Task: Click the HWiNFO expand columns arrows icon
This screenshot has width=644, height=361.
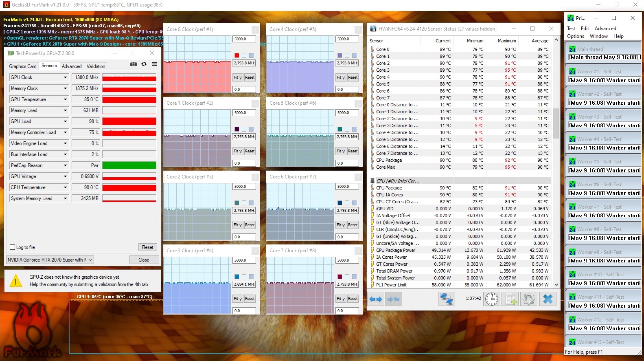Action: click(376, 299)
